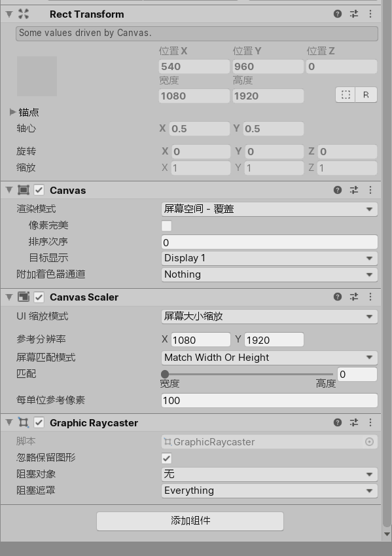Click the 轴心 Y field
Screen dimensions: 392x556
274,128
